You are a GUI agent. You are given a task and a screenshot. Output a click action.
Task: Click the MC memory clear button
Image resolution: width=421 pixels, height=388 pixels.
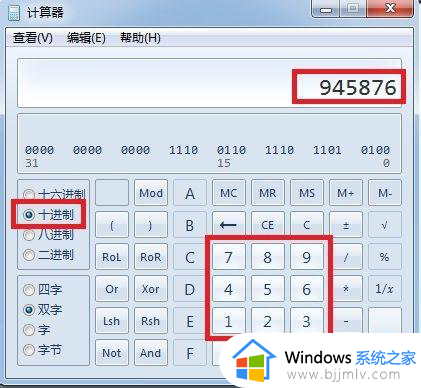tap(229, 193)
